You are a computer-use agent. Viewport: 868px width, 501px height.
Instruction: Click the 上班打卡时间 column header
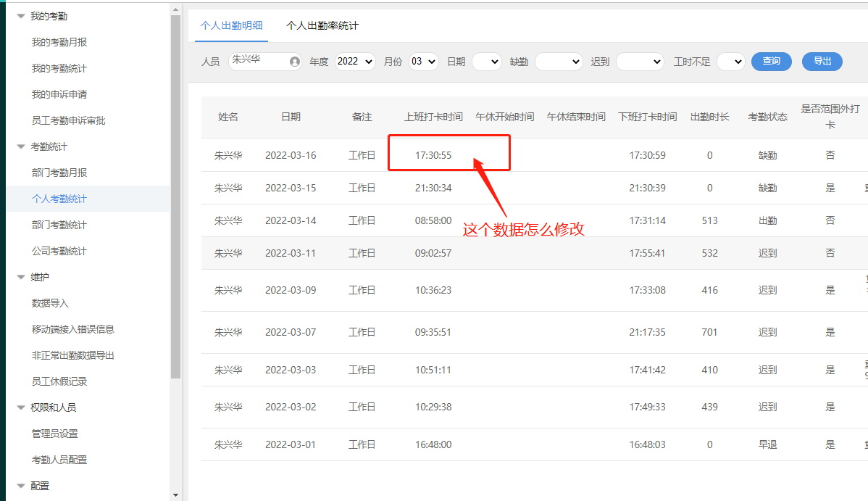(x=433, y=117)
